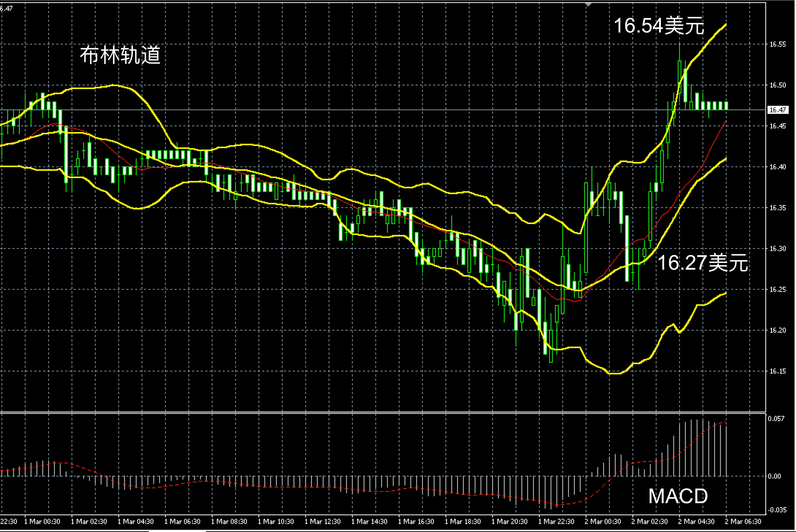This screenshot has width=796, height=532.
Task: Click the 1 Mar 06:30 time label
Action: [x=183, y=522]
